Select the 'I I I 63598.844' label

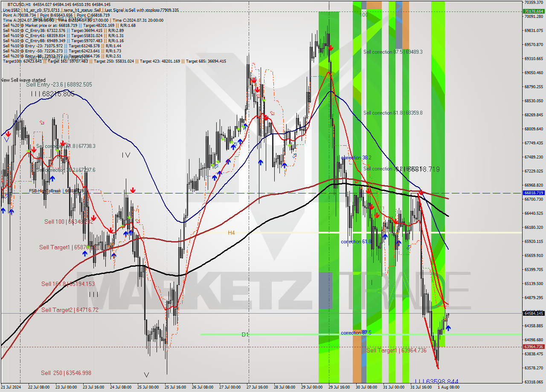[436, 382]
